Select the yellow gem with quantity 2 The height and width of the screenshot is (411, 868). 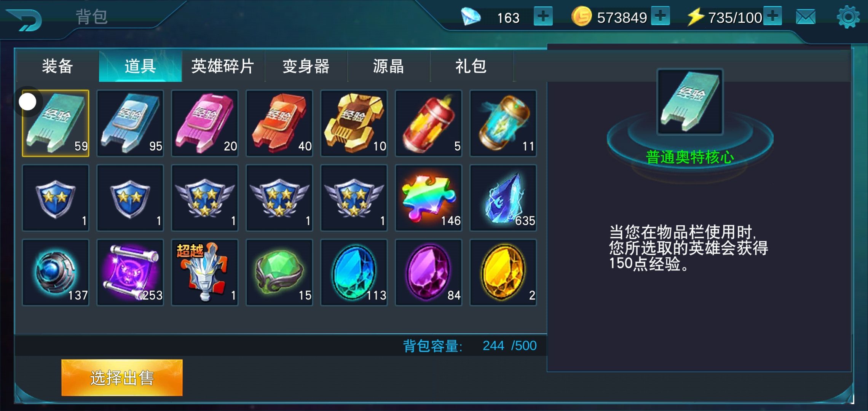pos(503,272)
